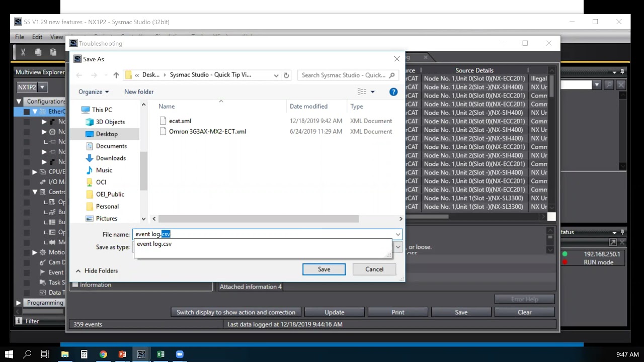Screen dimensions: 644x362
Task: Expand the address path history dropdown
Action: [x=276, y=75]
